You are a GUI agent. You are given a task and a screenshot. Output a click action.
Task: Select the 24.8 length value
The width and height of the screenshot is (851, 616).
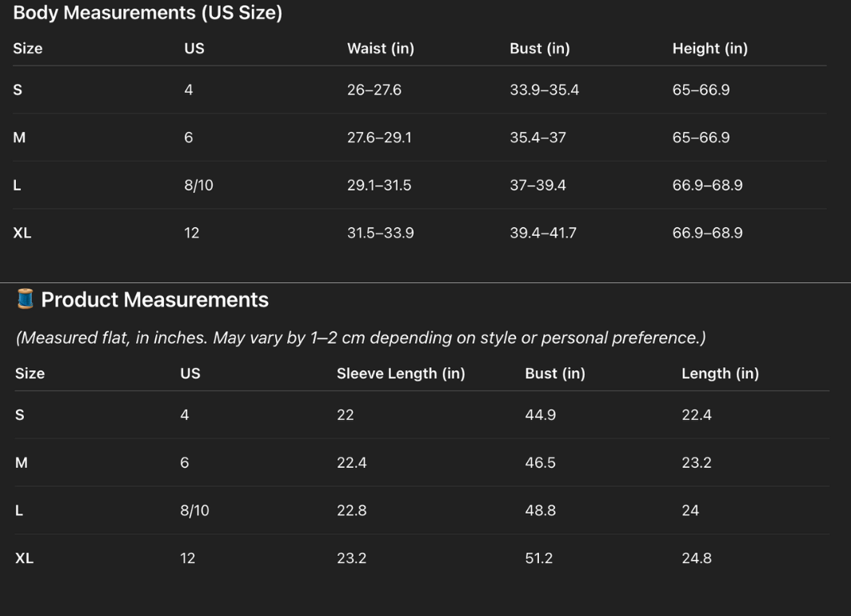pos(696,558)
